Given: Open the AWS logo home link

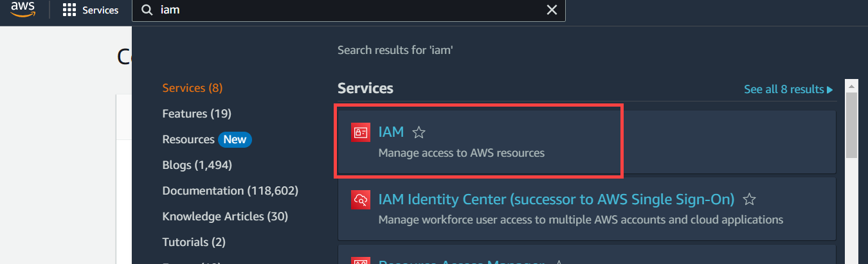Looking at the screenshot, I should [23, 10].
